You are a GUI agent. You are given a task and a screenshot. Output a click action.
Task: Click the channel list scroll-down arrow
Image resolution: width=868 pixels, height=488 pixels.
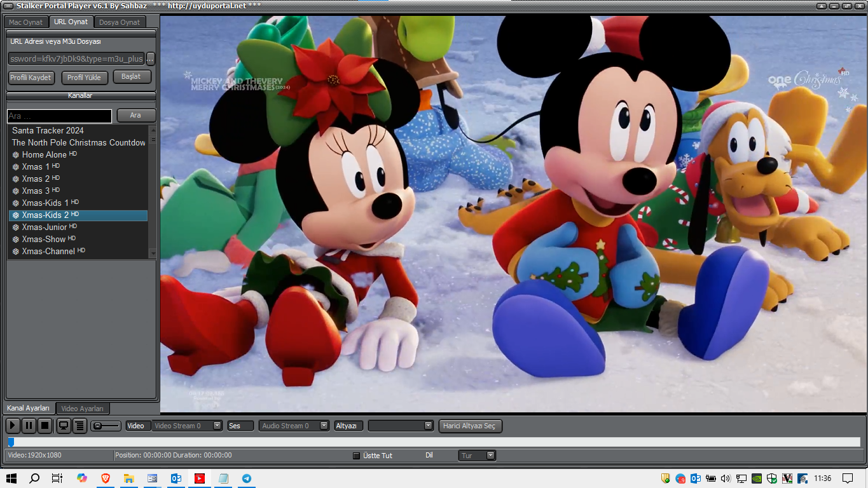coord(153,254)
